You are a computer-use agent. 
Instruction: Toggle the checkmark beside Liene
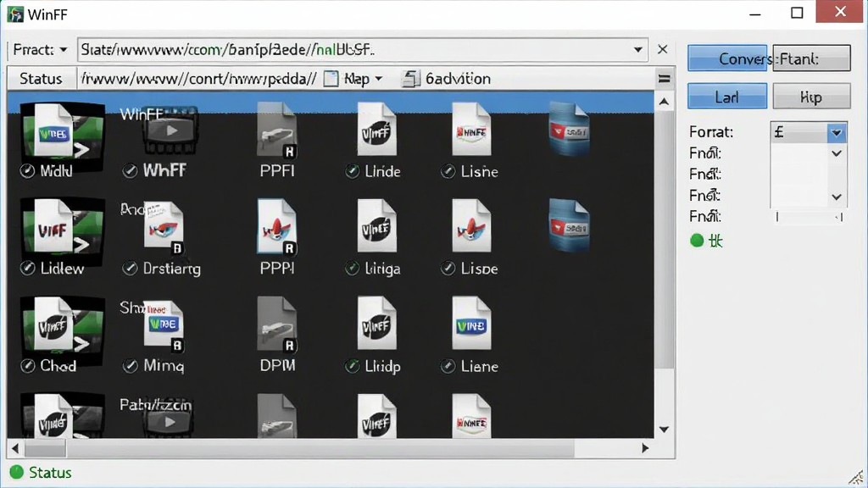coord(448,366)
